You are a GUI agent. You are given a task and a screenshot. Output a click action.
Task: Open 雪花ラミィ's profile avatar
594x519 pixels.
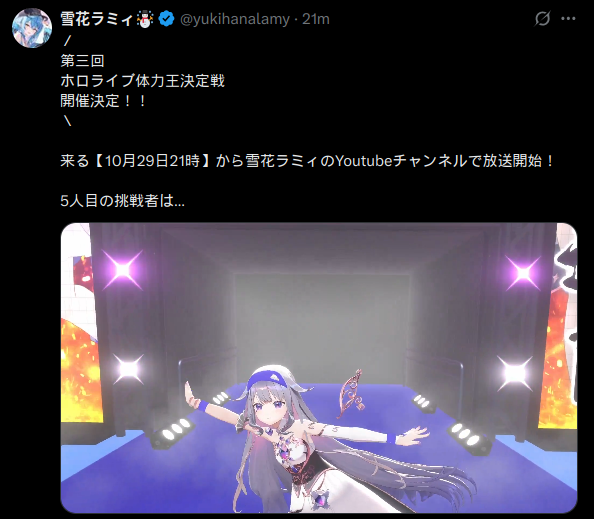point(32,28)
